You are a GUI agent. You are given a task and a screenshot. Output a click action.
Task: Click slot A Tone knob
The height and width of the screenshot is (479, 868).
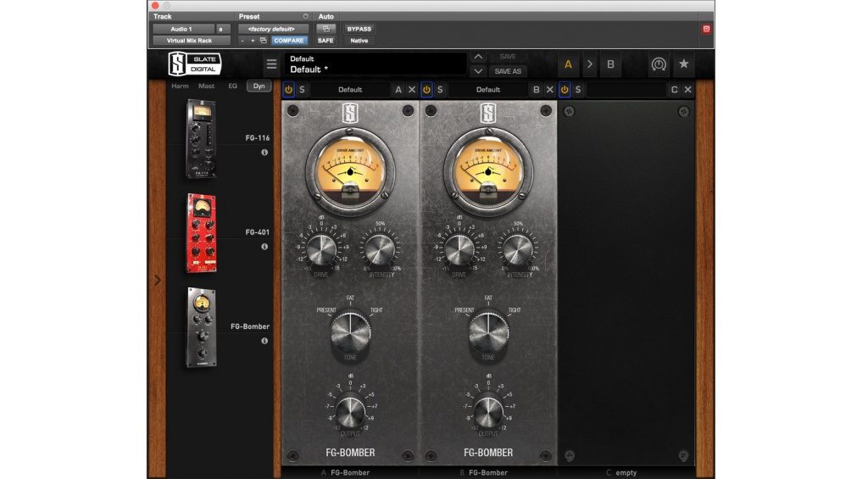pyautogui.click(x=350, y=332)
